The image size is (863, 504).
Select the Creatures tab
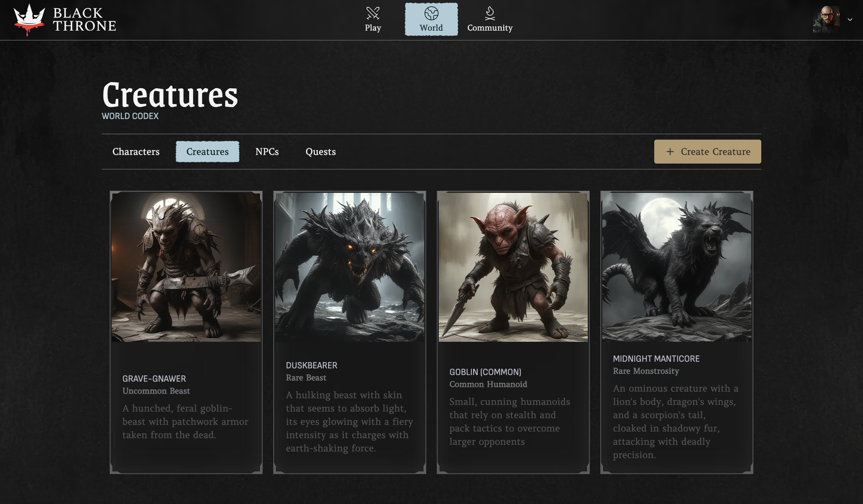pos(207,152)
